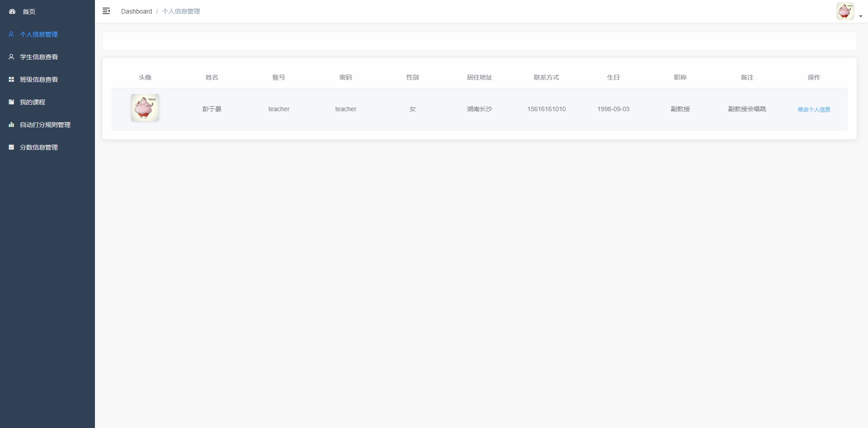This screenshot has height=428, width=868.
Task: Click the 操作 column header
Action: pyautogui.click(x=814, y=77)
